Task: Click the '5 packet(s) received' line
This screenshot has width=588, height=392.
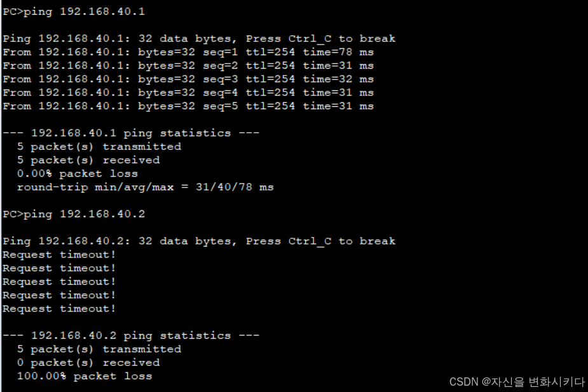Action: (88, 160)
